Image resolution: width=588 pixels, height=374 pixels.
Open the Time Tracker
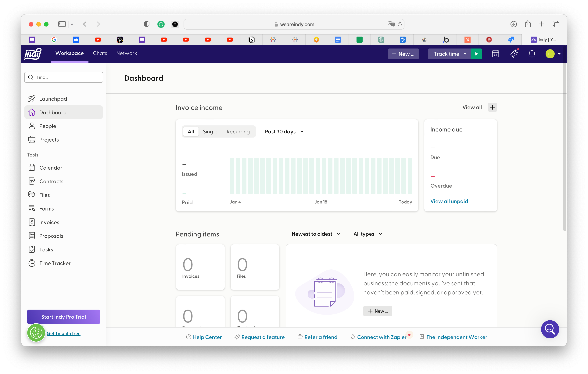55,263
